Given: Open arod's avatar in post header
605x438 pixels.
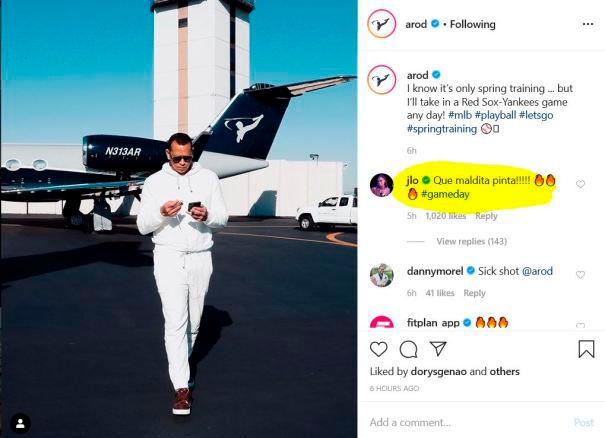Looking at the screenshot, I should pyautogui.click(x=381, y=24).
